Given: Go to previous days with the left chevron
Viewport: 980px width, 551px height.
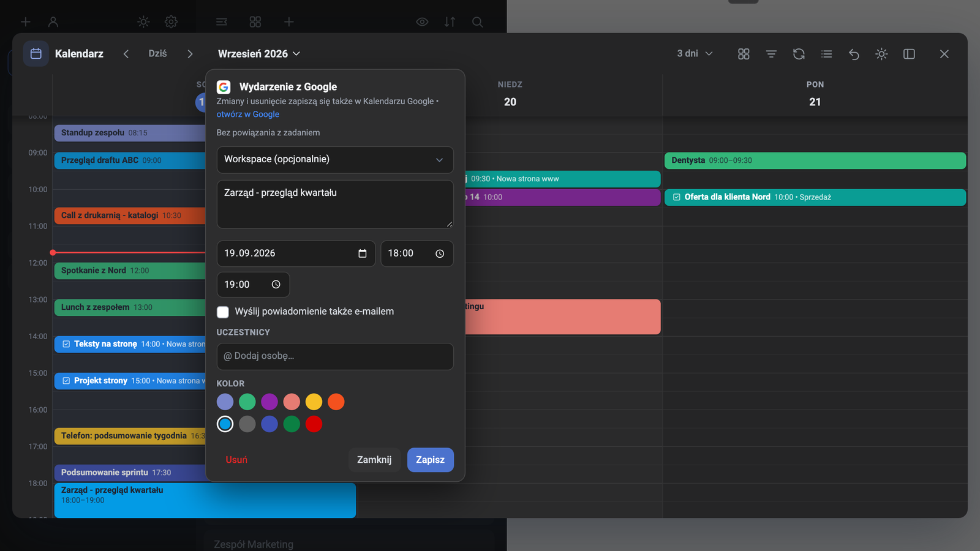Looking at the screenshot, I should pyautogui.click(x=126, y=54).
